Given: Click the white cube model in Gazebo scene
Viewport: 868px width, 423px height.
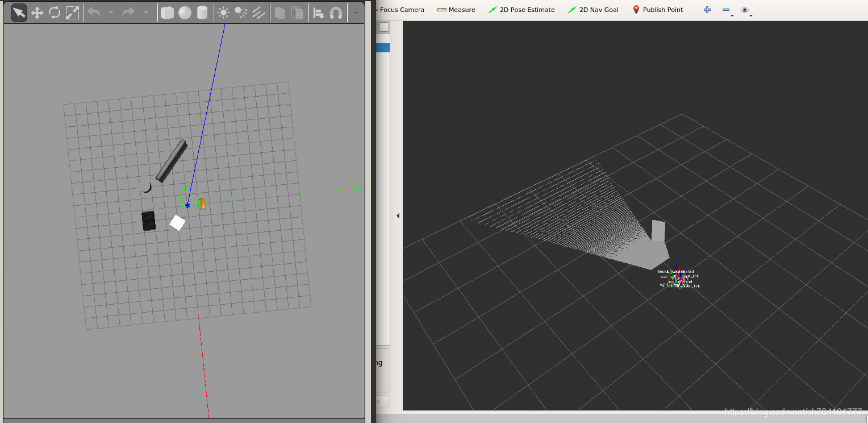Looking at the screenshot, I should (177, 222).
